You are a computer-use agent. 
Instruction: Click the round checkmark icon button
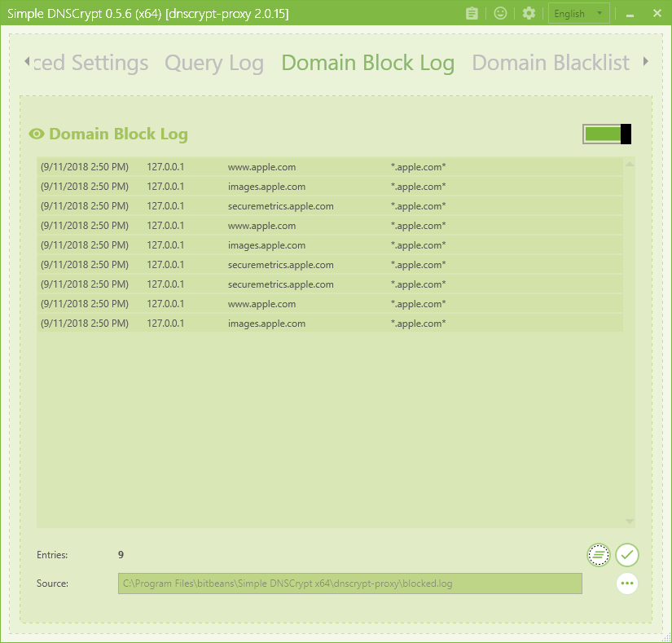click(x=626, y=555)
